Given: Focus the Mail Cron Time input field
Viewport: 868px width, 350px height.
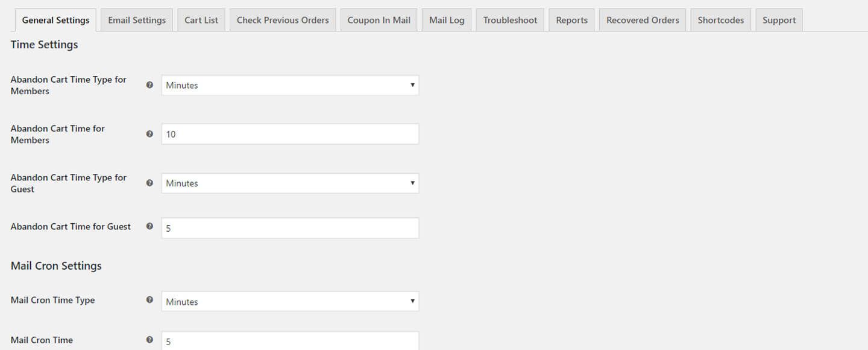Looking at the screenshot, I should coord(290,340).
